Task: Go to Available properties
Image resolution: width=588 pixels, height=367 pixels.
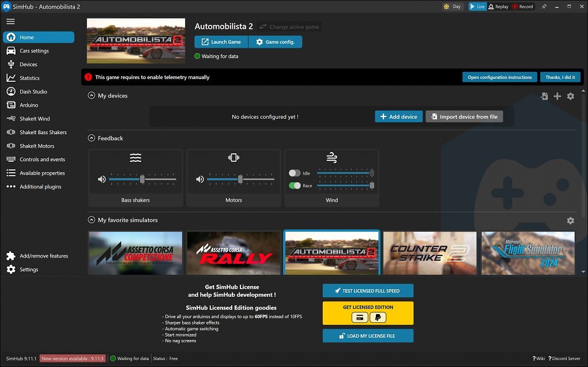Action: [38, 173]
